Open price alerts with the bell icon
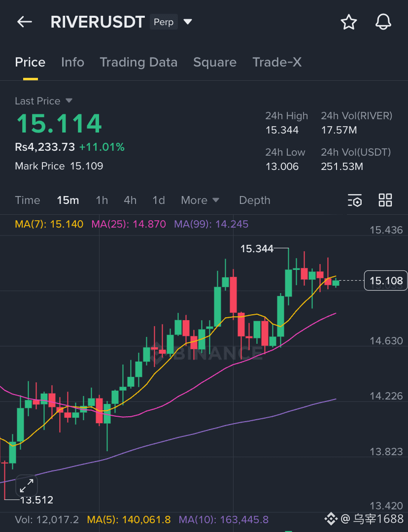 [383, 22]
